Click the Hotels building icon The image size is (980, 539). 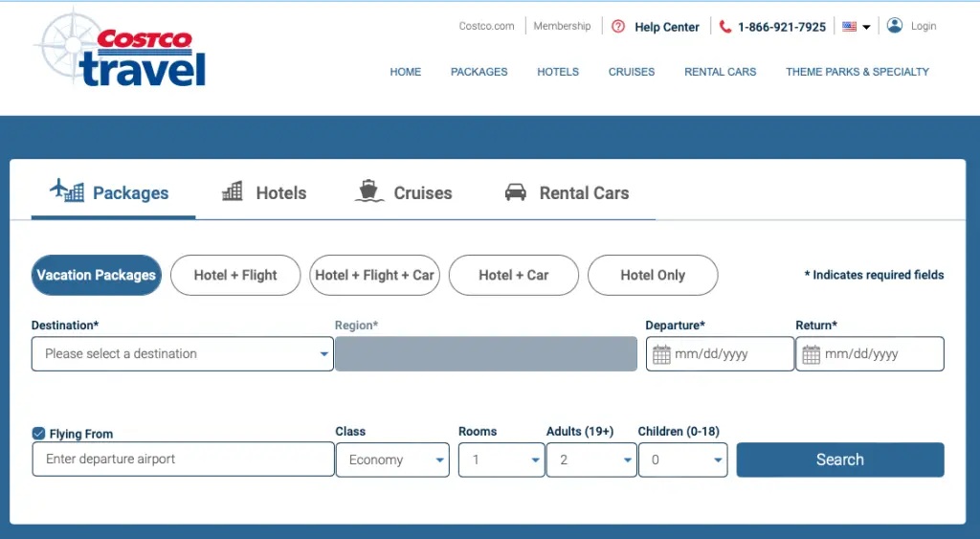click(x=233, y=191)
